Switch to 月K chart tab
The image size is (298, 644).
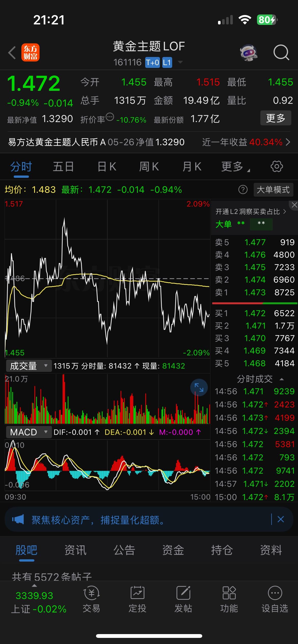pyautogui.click(x=192, y=167)
